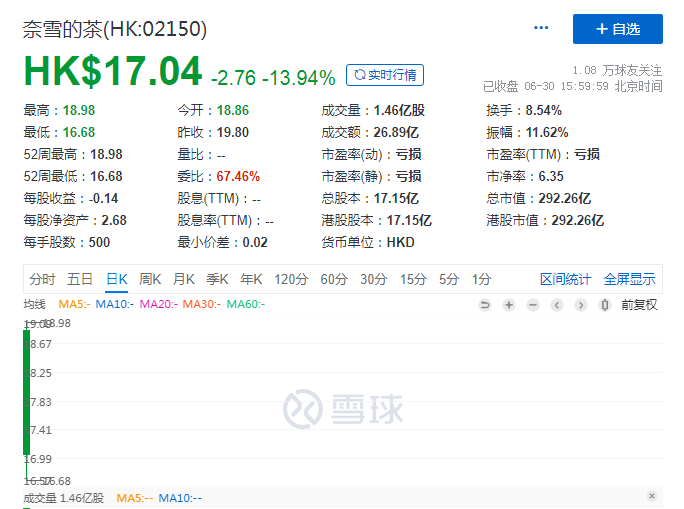Click the 换手 8.54% value
This screenshot has height=509, width=684.
coord(544,110)
